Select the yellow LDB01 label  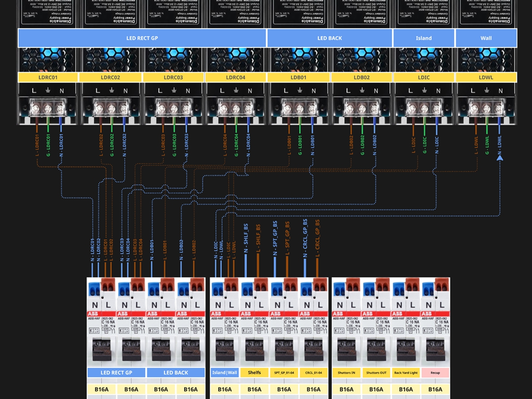pyautogui.click(x=299, y=77)
